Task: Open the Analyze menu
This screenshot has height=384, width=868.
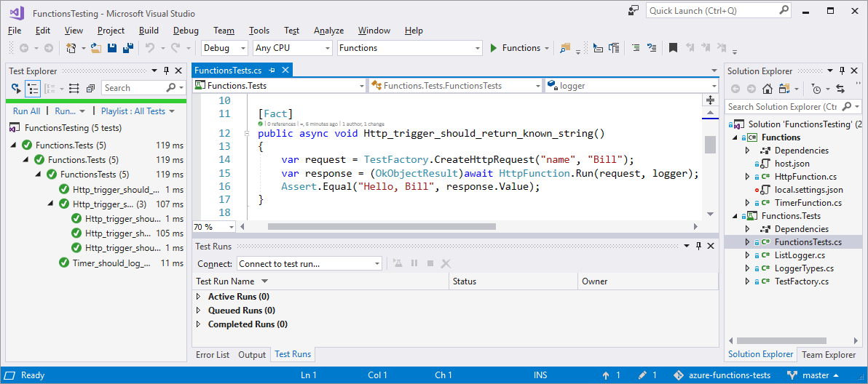Action: 329,31
